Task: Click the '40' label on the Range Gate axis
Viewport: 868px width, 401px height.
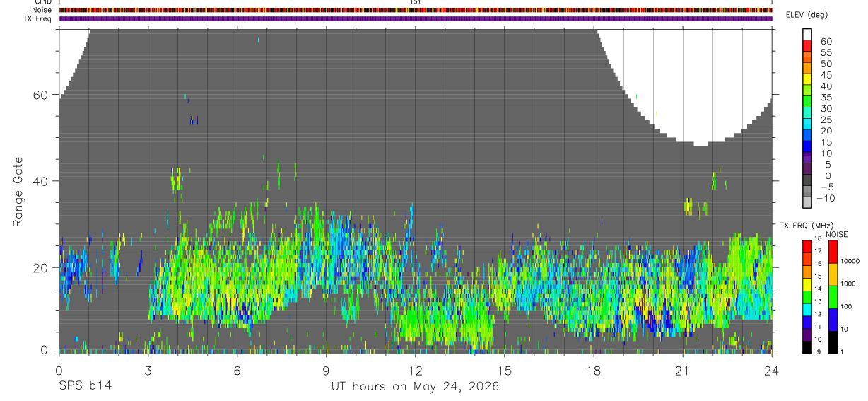Action: (40, 181)
